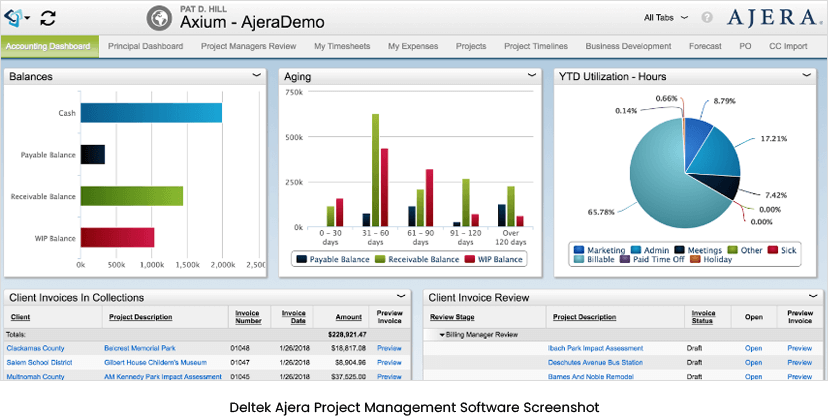The height and width of the screenshot is (416, 828).
Task: Click Other legend swatch in utilization chart
Action: pyautogui.click(x=732, y=250)
